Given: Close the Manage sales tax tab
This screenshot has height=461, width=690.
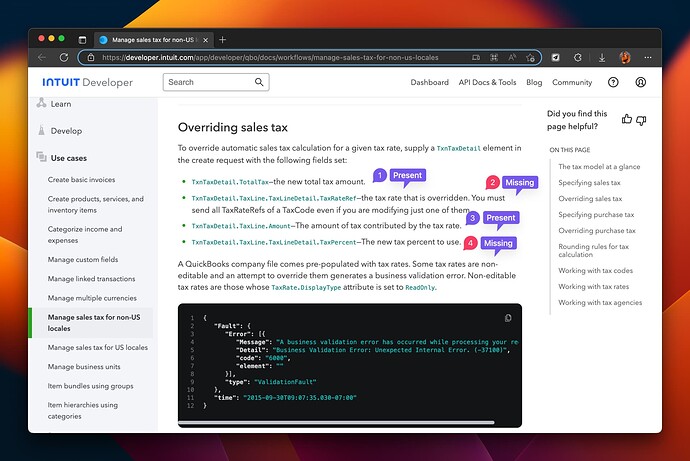Looking at the screenshot, I should [206, 40].
